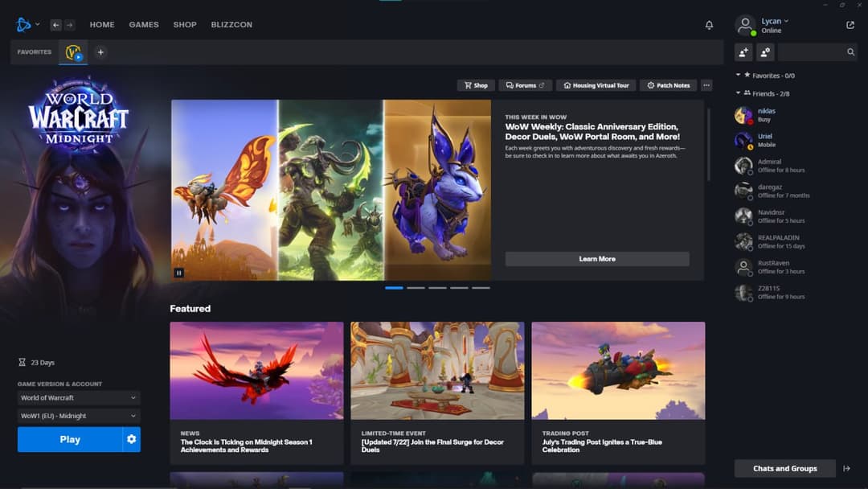Click the blue Play button
868x489 pixels.
click(70, 439)
